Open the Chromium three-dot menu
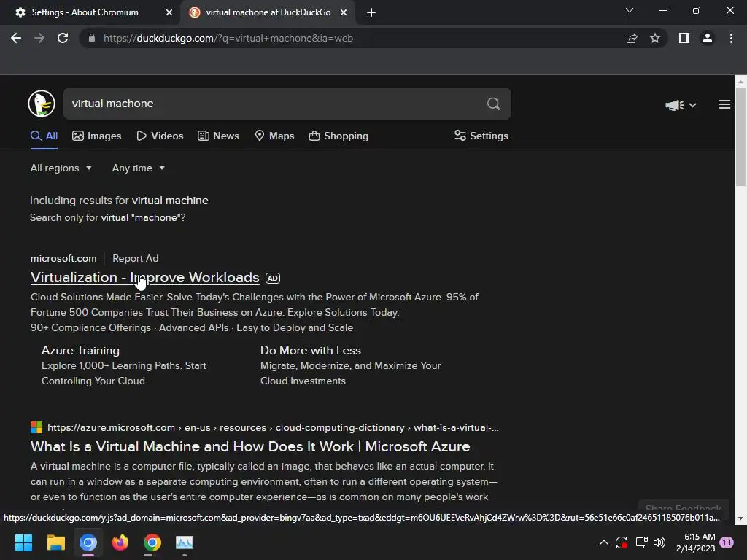The image size is (747, 560). pos(731,38)
